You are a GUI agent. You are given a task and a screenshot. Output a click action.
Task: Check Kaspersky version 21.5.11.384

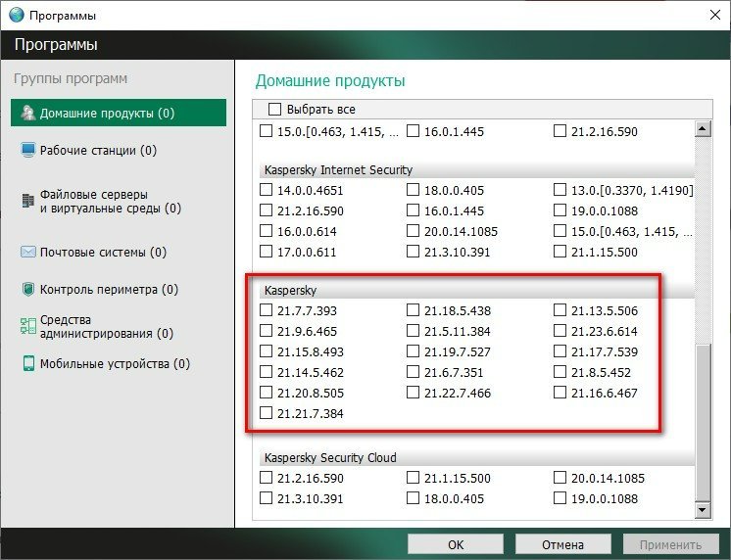pos(413,331)
